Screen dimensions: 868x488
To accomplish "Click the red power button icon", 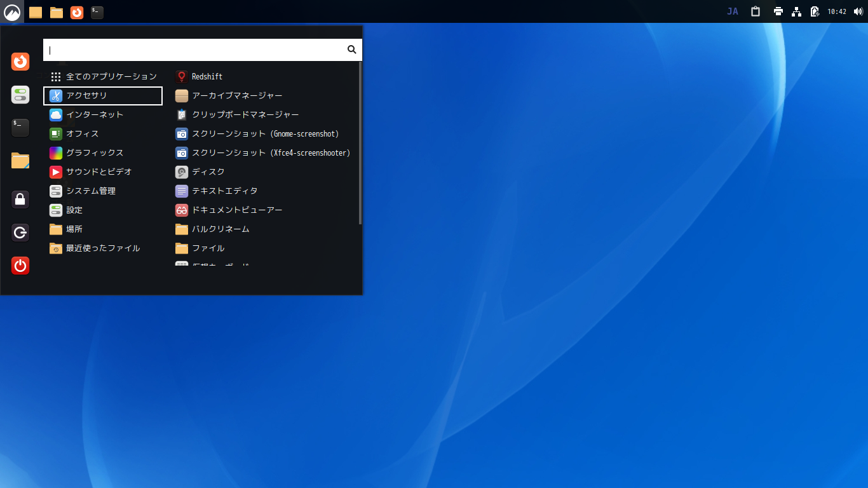I will click(x=20, y=266).
